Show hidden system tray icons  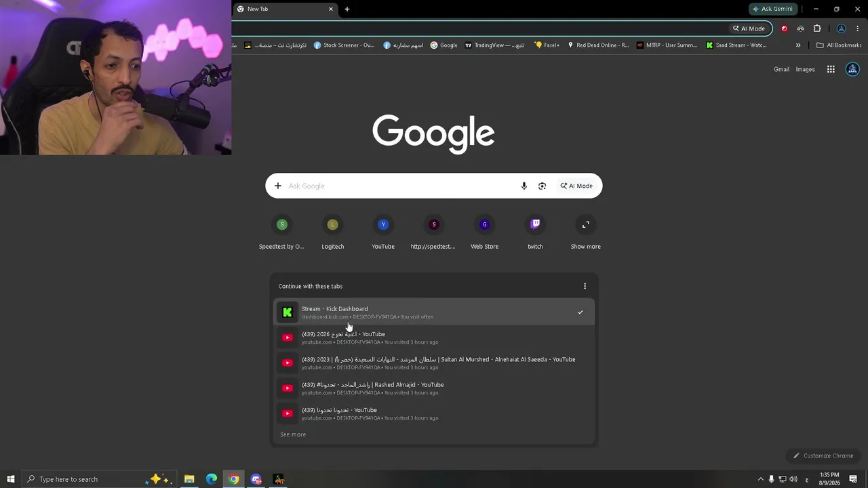click(760, 479)
